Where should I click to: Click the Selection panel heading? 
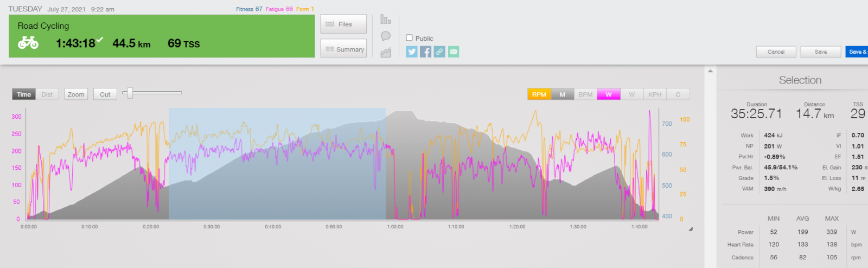pos(800,80)
